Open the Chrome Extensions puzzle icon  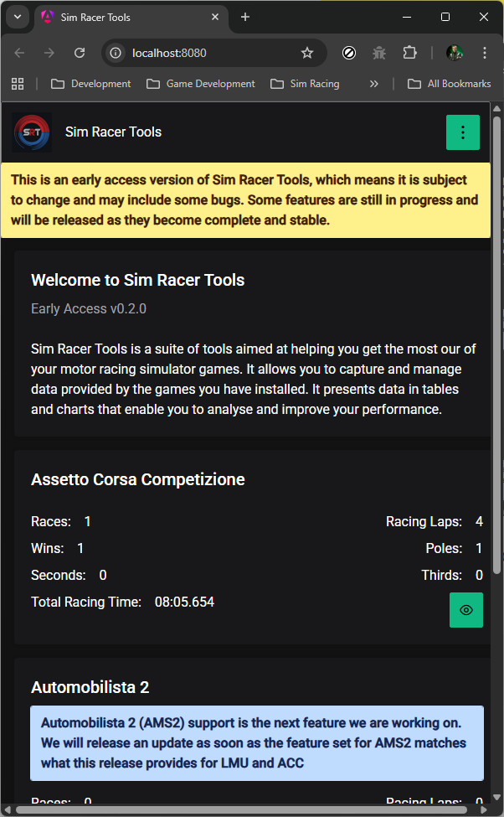[409, 53]
